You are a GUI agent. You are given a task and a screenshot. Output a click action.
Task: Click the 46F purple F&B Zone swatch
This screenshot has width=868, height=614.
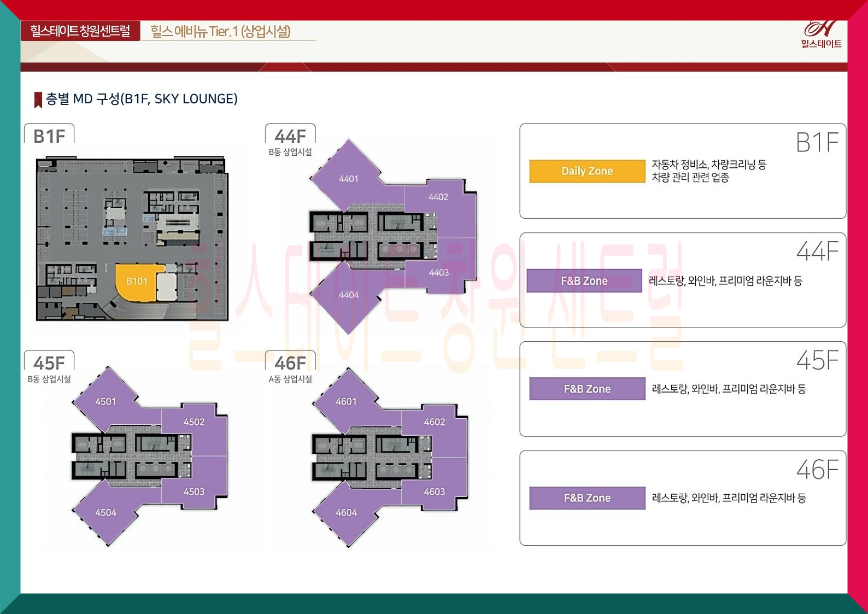click(x=587, y=498)
